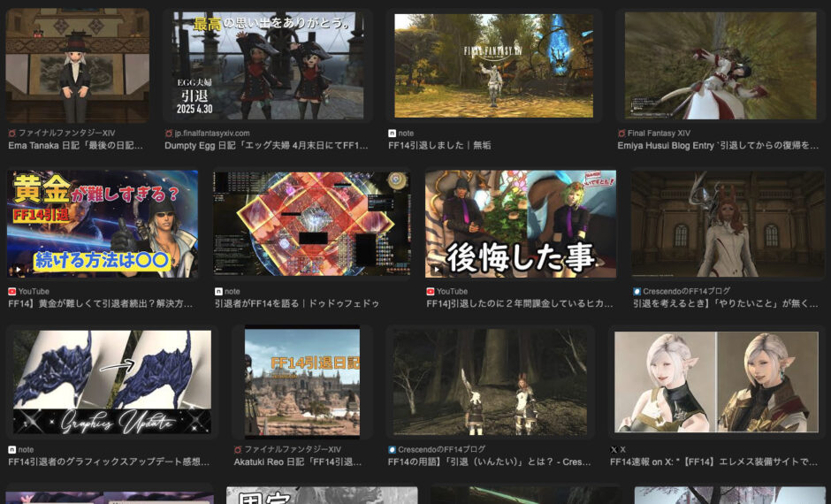Open the 黄金が難しすぎる? video thumbnail
Image resolution: width=831 pixels, height=504 pixels.
103,224
